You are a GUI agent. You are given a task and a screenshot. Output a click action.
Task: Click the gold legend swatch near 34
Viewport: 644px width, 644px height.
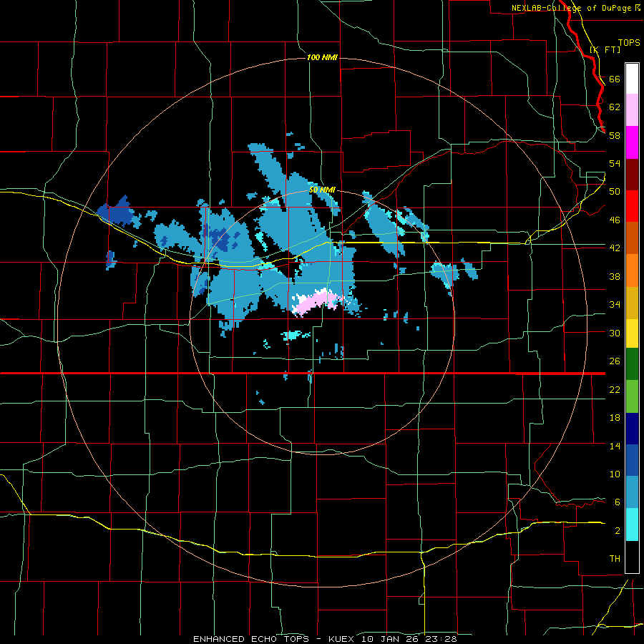(632, 303)
